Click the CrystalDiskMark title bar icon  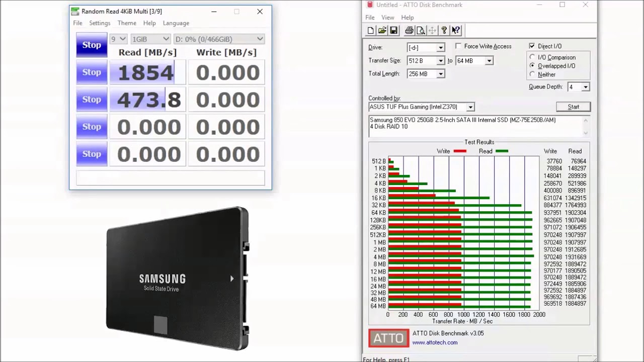(75, 11)
